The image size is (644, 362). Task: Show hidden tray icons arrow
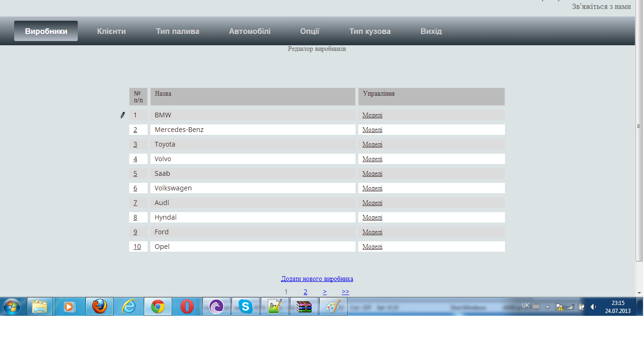click(548, 307)
